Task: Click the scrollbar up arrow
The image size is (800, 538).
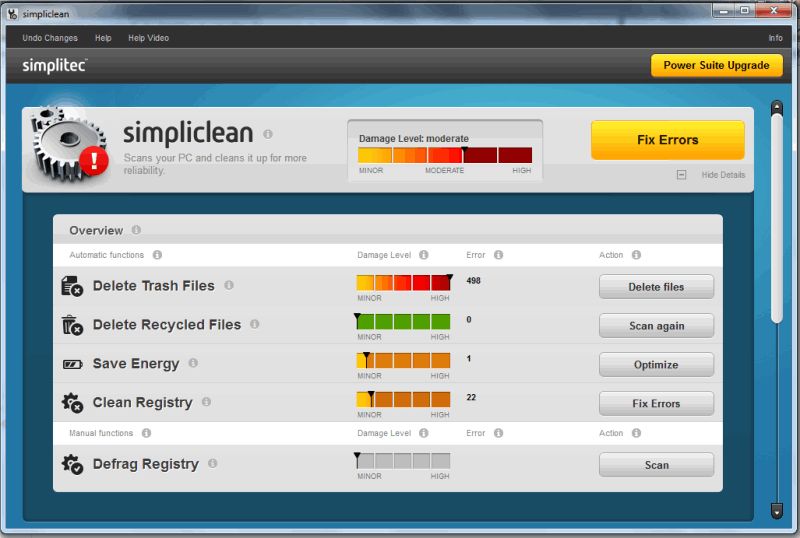Action: pos(777,107)
